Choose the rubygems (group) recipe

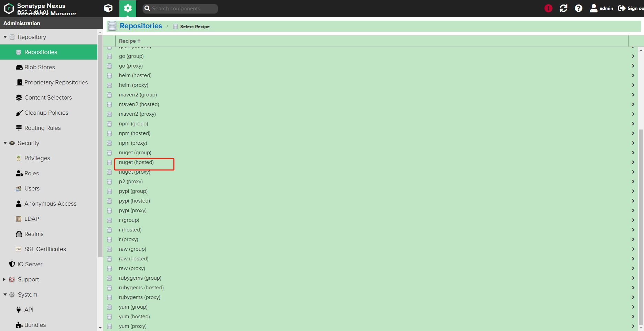[140, 278]
